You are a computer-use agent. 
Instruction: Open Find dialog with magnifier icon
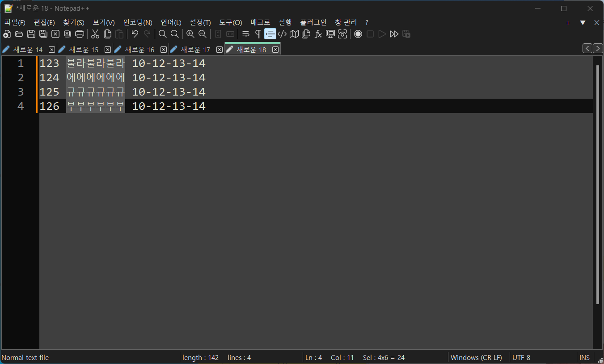click(x=163, y=34)
